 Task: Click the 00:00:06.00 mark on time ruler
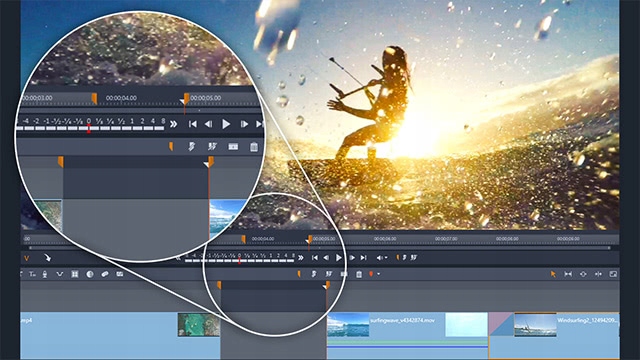[x=384, y=239]
